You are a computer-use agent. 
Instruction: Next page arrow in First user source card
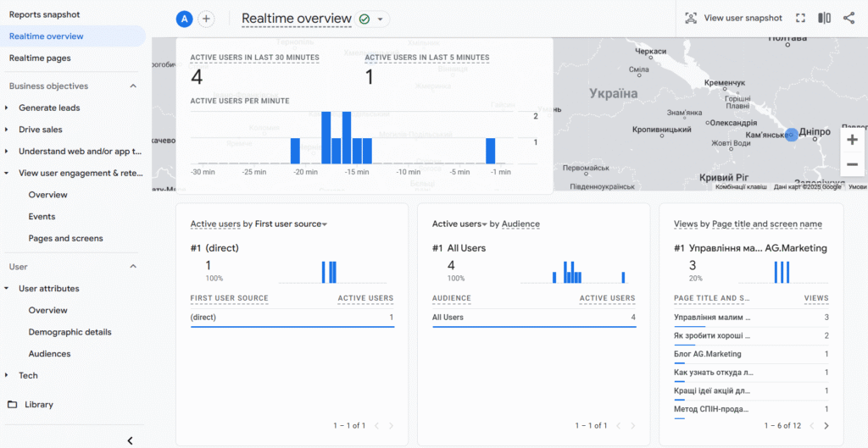pos(392,426)
